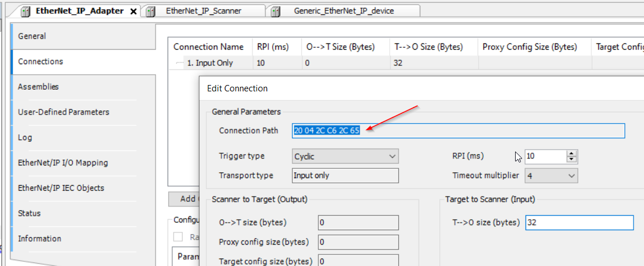Open the User-Defined Parameters side tab
Image resolution: width=644 pixels, height=266 pixels.
tap(83, 112)
